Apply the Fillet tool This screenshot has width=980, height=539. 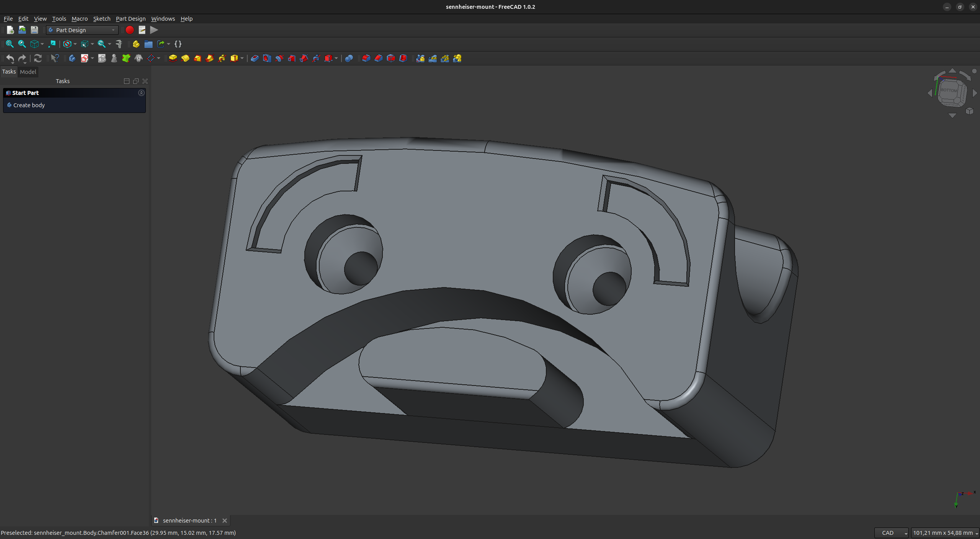pyautogui.click(x=366, y=58)
